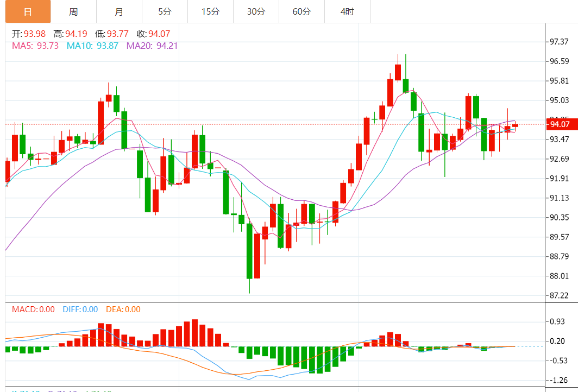Viewport: 578px width, 392px height.
Task: Click the 87.22 price axis label
Action: pos(559,295)
